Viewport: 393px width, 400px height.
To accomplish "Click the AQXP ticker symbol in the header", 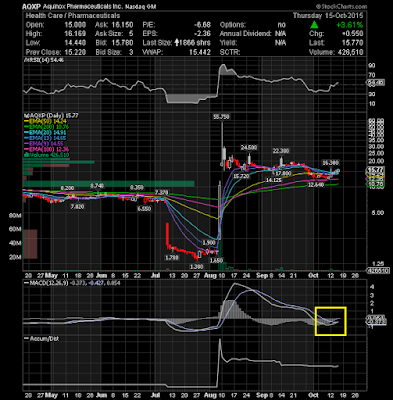I will click(x=32, y=7).
